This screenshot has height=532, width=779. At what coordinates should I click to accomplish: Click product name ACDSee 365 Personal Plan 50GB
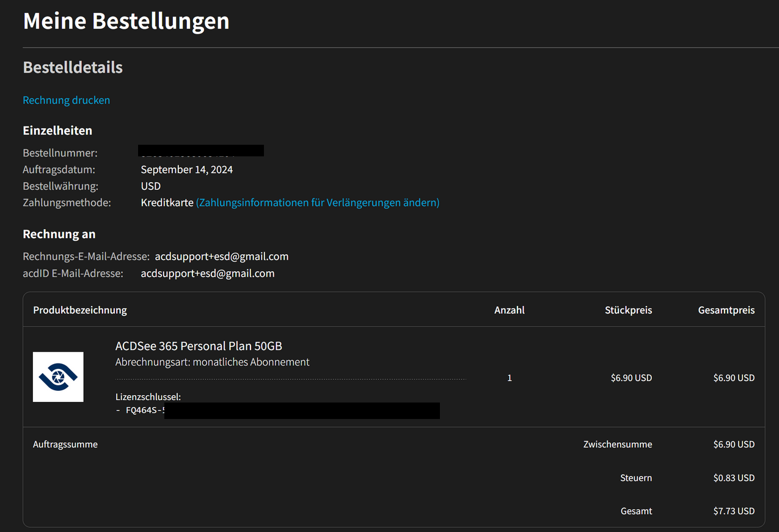tap(199, 346)
